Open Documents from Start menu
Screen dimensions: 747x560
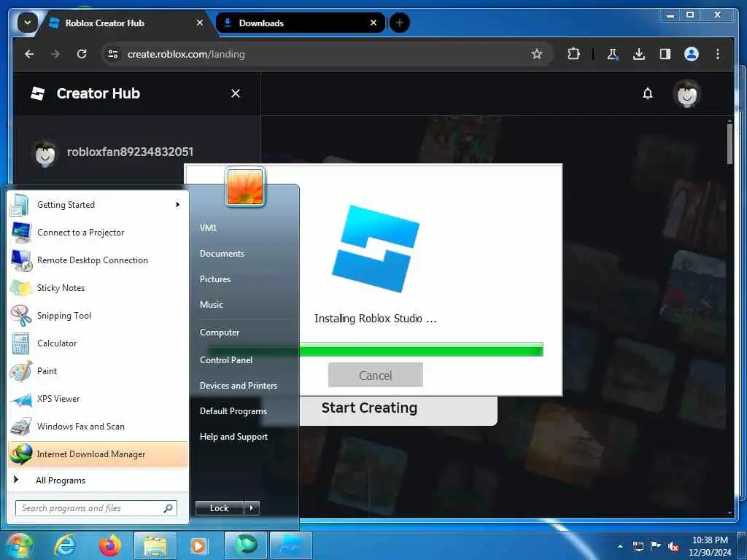tap(222, 254)
